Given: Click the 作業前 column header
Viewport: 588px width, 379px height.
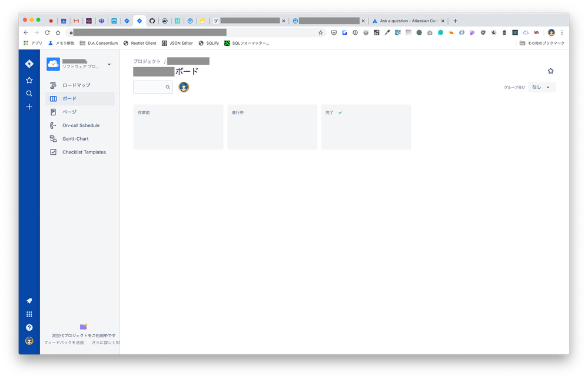Looking at the screenshot, I should pyautogui.click(x=144, y=112).
